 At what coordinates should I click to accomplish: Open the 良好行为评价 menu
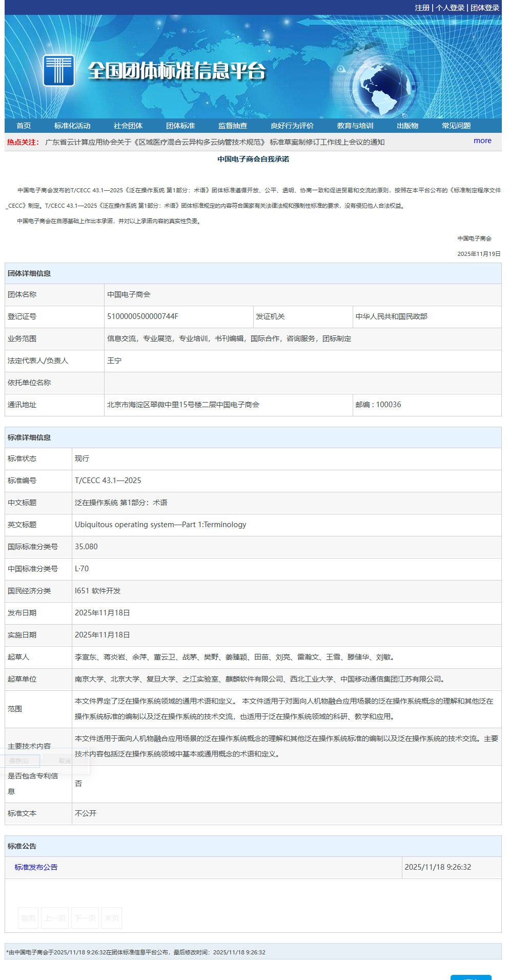[x=292, y=126]
